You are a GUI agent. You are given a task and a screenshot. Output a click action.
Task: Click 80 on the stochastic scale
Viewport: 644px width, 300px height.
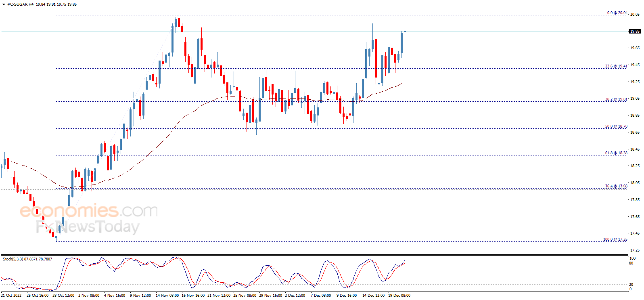[631, 263]
